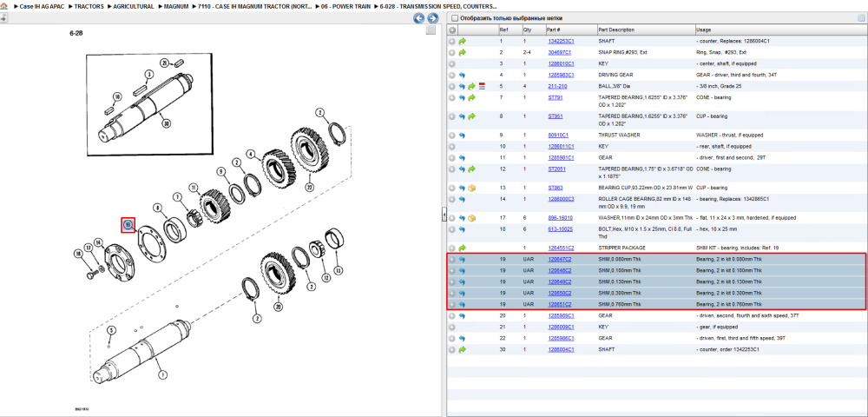
Task: Click green arrow icon in SNAP RING row
Action: pos(463,53)
